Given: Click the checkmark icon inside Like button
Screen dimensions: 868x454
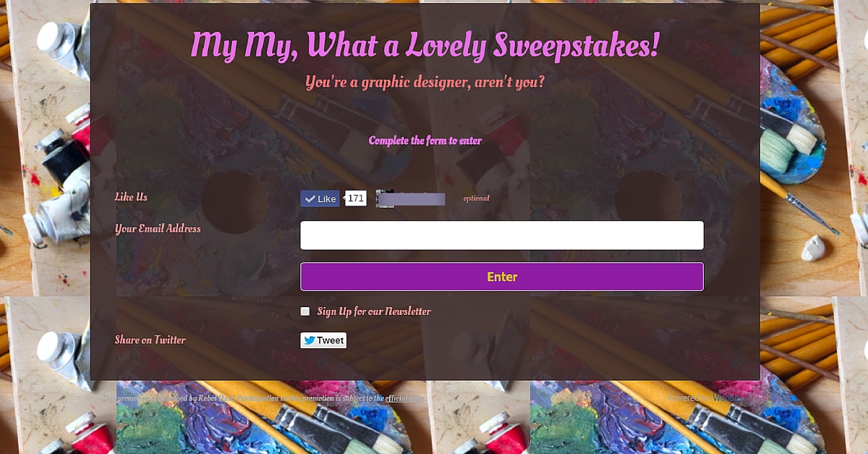Looking at the screenshot, I should [310, 199].
